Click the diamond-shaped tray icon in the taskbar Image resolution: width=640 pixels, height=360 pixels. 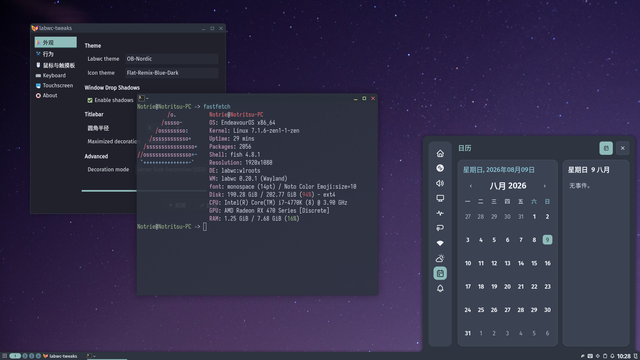click(x=598, y=356)
